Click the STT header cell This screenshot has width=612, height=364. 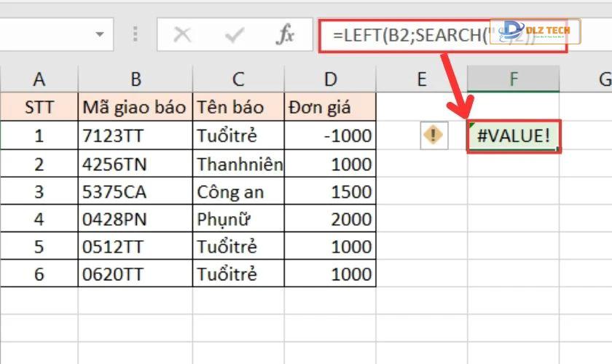tap(39, 107)
